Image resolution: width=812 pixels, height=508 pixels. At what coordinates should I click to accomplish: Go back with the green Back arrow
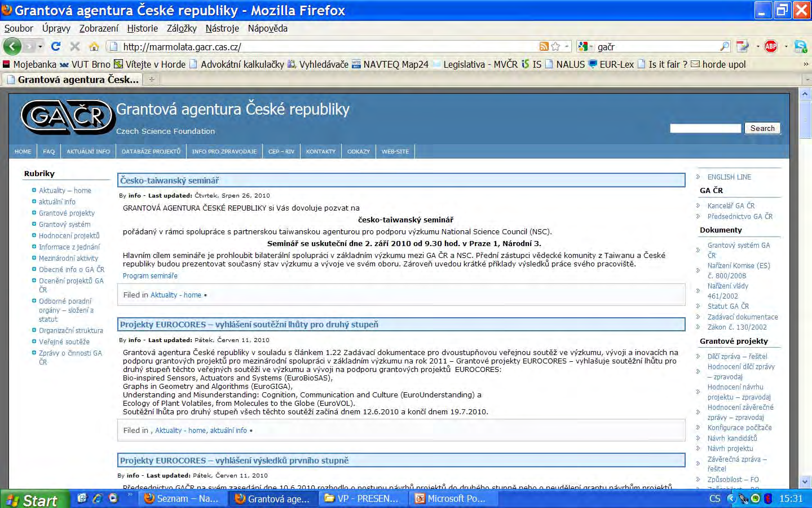[12, 46]
